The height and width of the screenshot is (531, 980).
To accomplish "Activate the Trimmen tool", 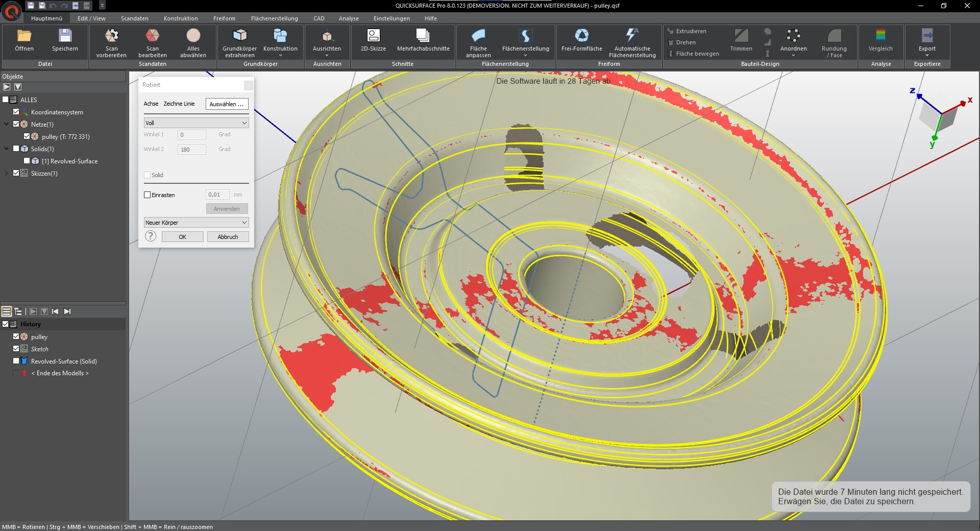I will point(741,40).
